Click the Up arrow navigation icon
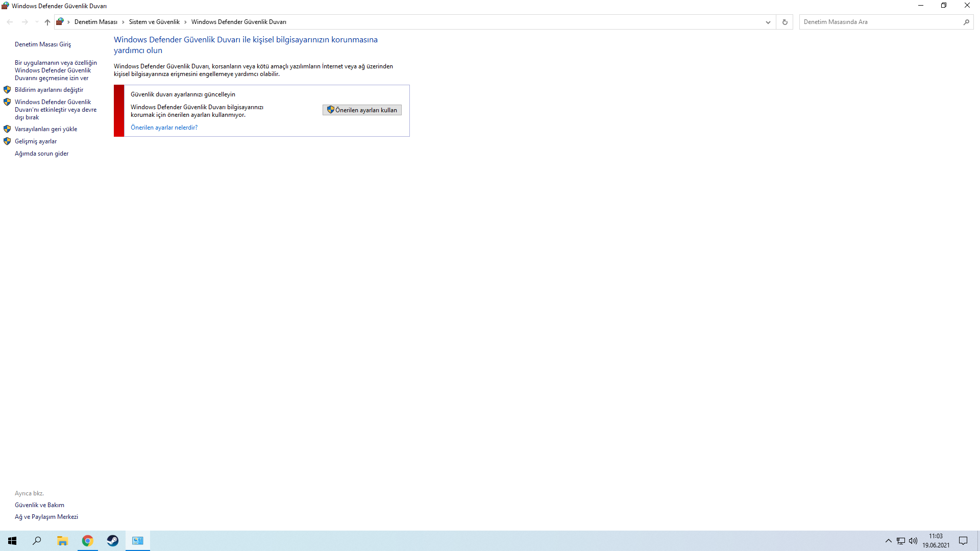The width and height of the screenshot is (980, 551). tap(47, 22)
